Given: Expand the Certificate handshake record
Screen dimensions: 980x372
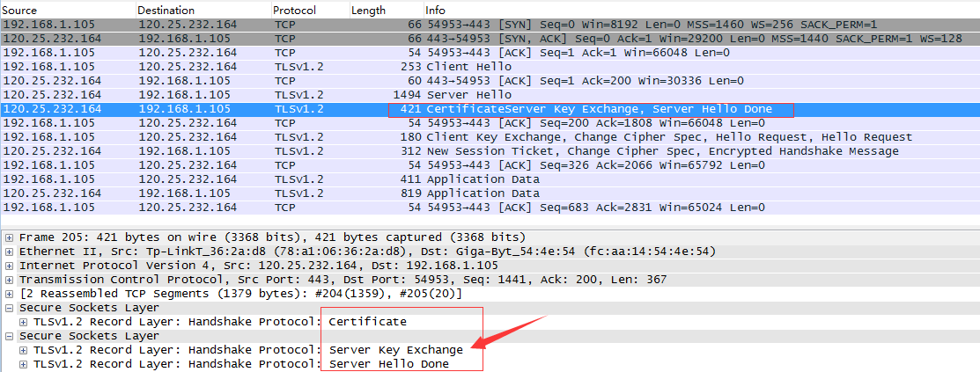Looking at the screenshot, I should [24, 322].
